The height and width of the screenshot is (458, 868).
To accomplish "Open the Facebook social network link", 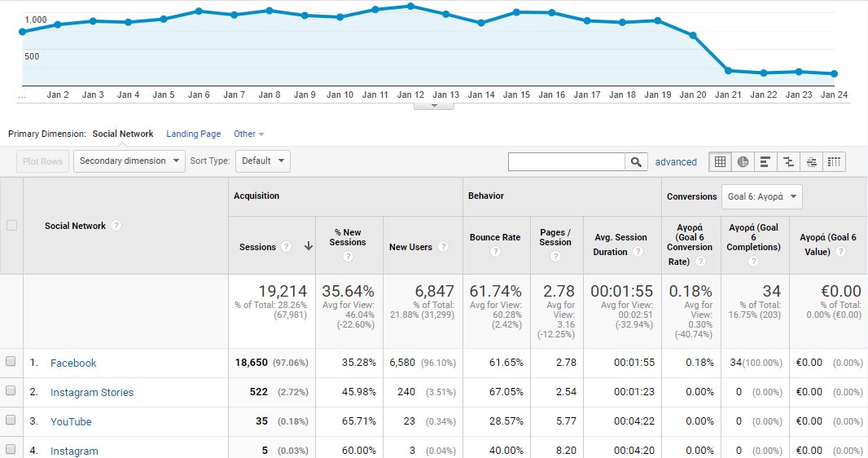I will (x=73, y=363).
